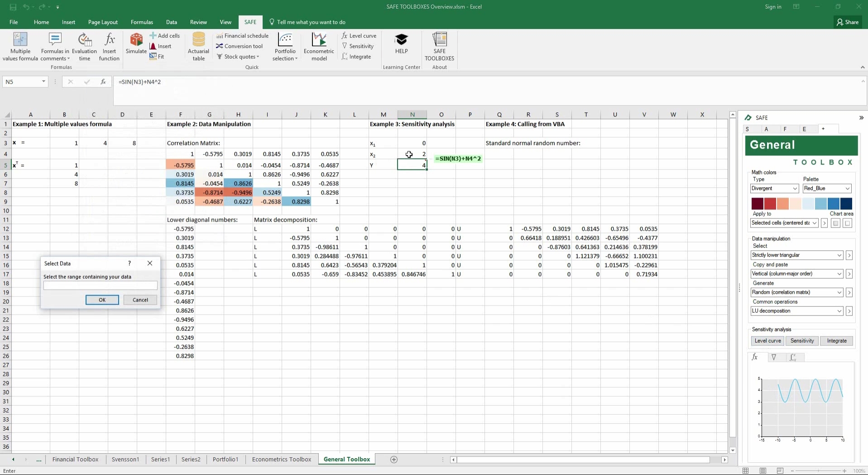The width and height of the screenshot is (868, 475).
Task: Add a new sheet with plus button
Action: [x=394, y=460]
